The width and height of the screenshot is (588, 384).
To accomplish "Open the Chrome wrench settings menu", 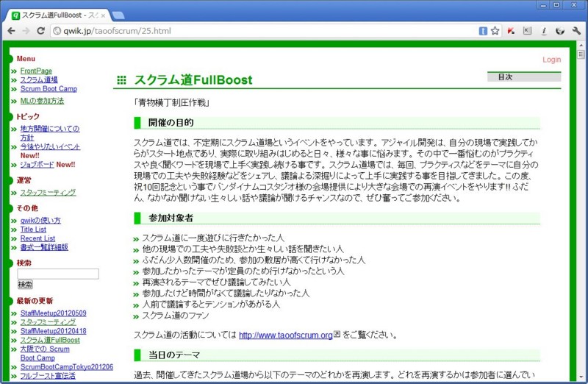I will tap(576, 31).
